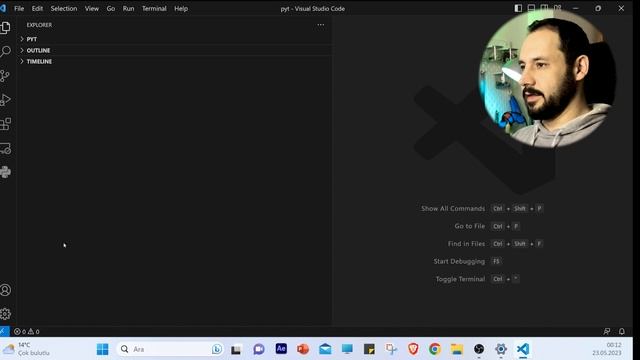Expand the PYT folder section

pyautogui.click(x=176, y=39)
